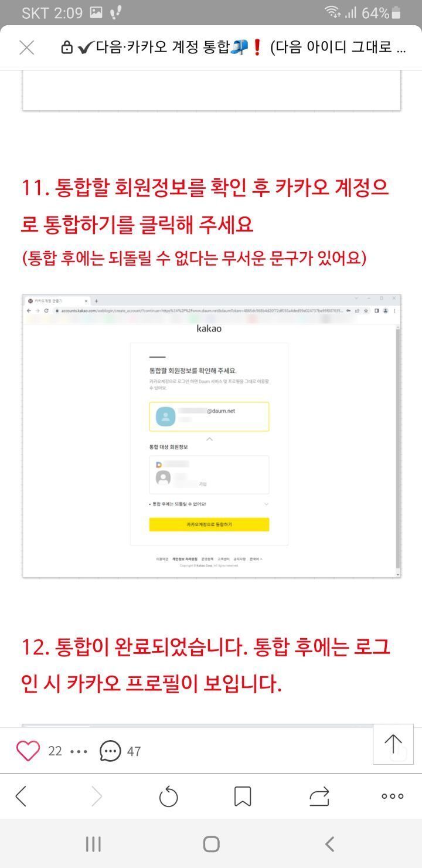Screen dimensions: 422x868
Task: Tap the lock icon next to the title
Action: click(x=67, y=48)
